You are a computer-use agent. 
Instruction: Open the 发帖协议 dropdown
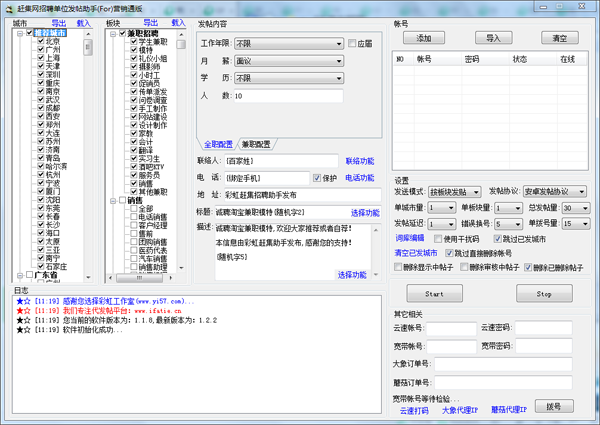(x=554, y=191)
